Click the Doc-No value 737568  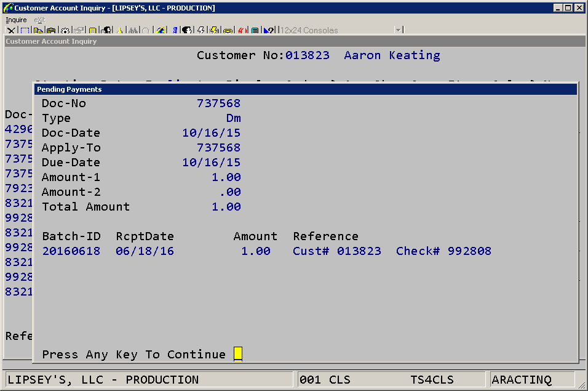(218, 103)
